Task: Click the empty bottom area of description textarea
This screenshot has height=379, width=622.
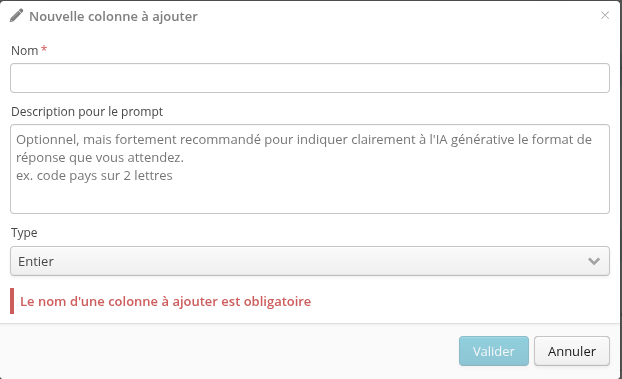Action: click(310, 198)
